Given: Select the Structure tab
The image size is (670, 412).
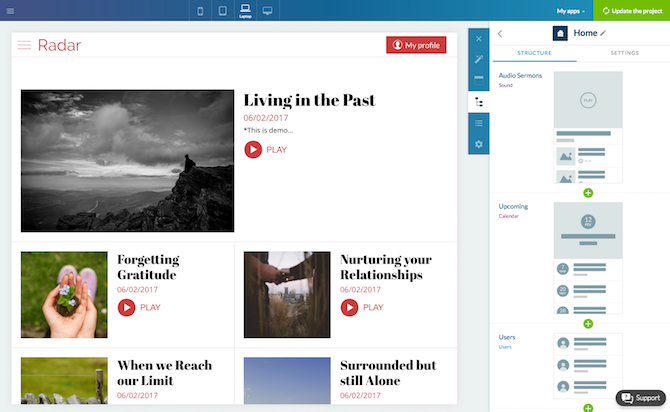Looking at the screenshot, I should [536, 53].
